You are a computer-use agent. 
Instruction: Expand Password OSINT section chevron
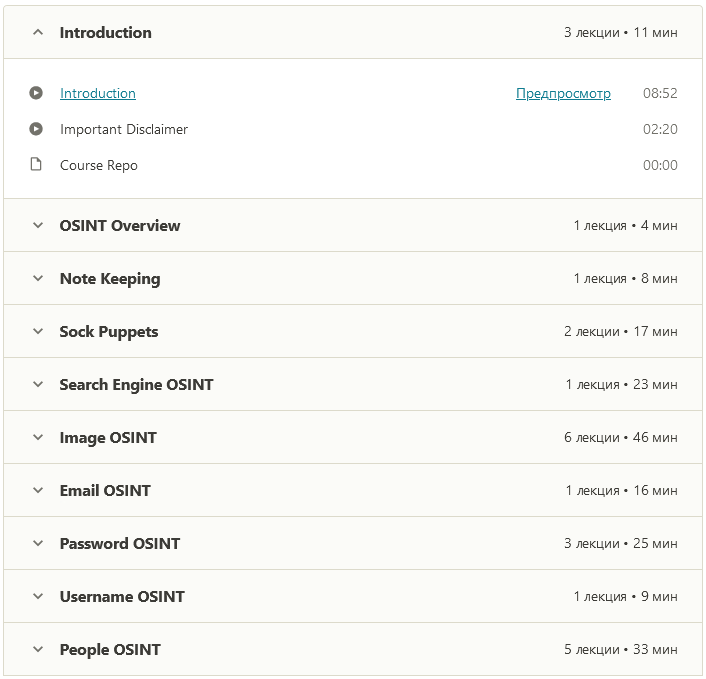[x=38, y=543]
